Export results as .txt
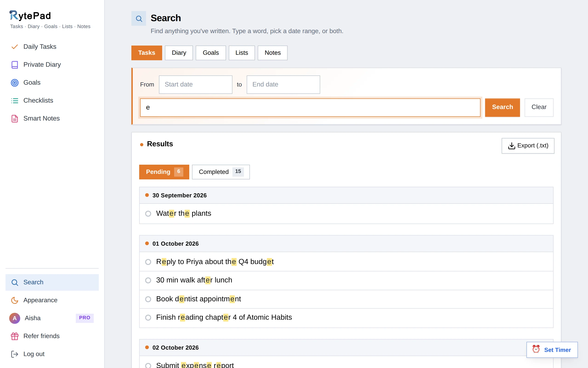Screen dimensions: 588x368 (528, 146)
